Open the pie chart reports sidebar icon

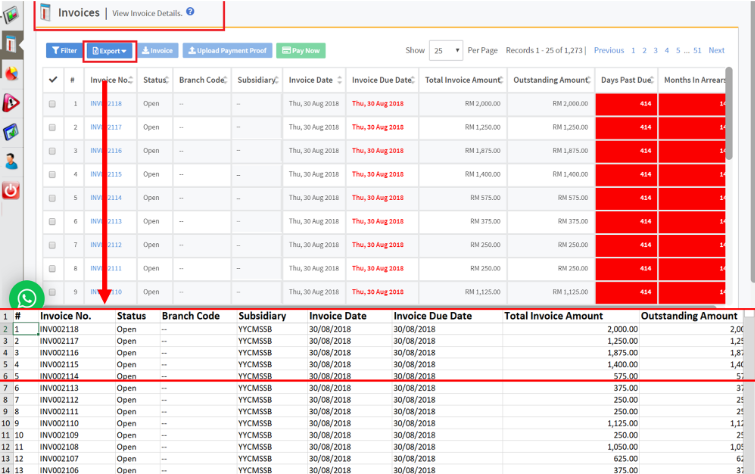click(11, 74)
